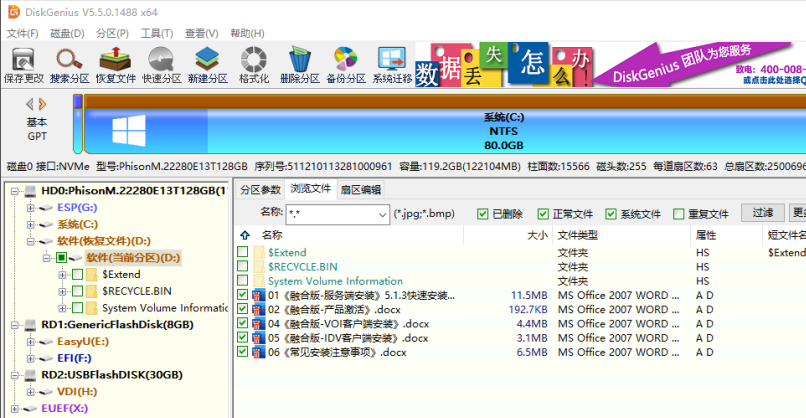Uncheck the 06《常见安装注意事项》.docx file
Image resolution: width=806 pixels, height=418 pixels.
tap(243, 352)
